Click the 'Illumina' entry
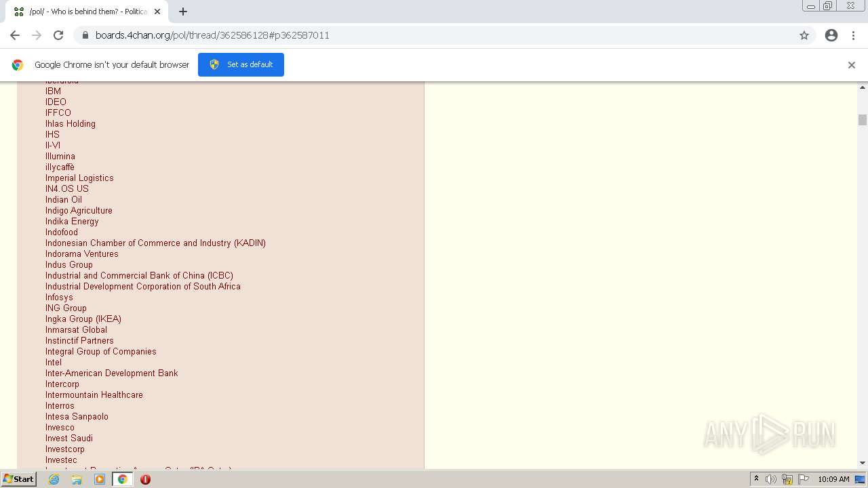Viewport: 868px width, 488px height. [x=60, y=156]
